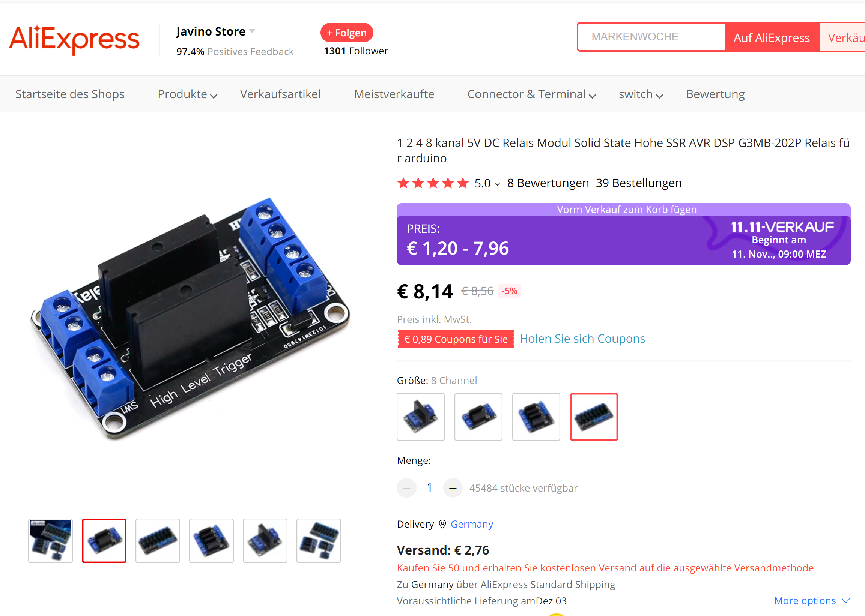This screenshot has width=865, height=616.
Task: Click the MARKENWOCHE search field
Action: [651, 37]
